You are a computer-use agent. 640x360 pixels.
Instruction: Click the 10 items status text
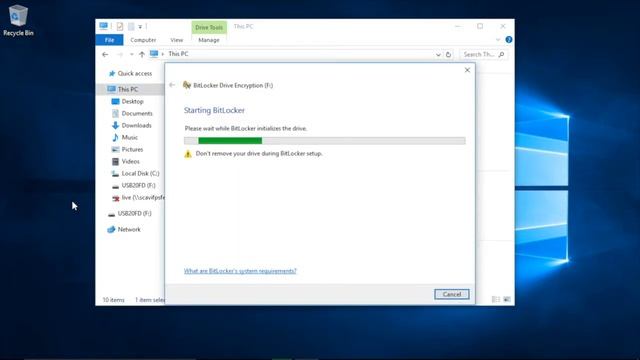tap(113, 300)
